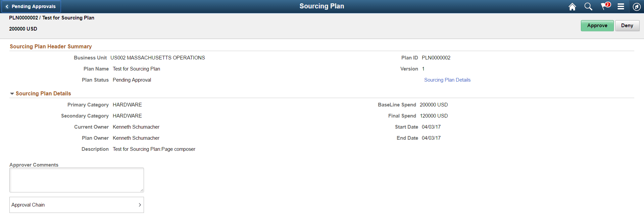Open notifications via the flag icon
644x223 pixels.
click(x=604, y=6)
